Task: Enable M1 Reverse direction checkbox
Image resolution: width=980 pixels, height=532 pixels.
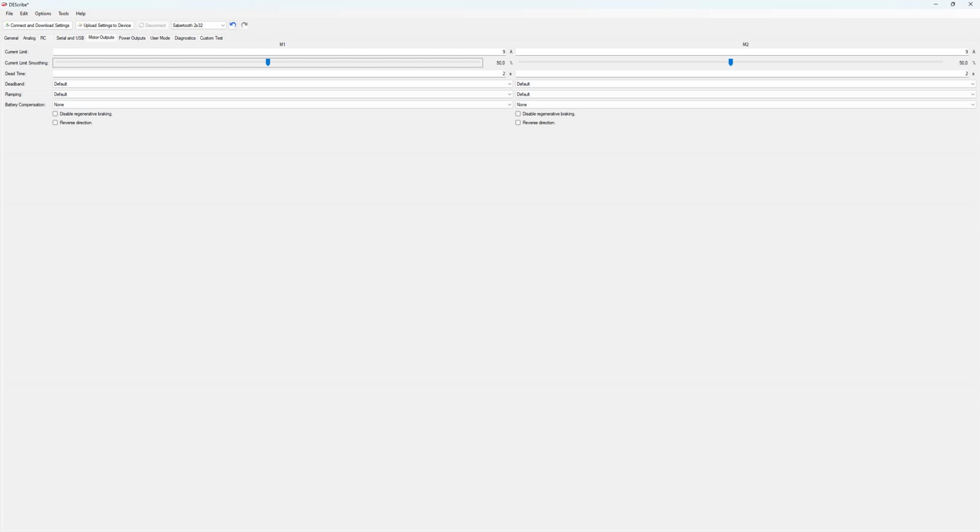Action: (55, 123)
